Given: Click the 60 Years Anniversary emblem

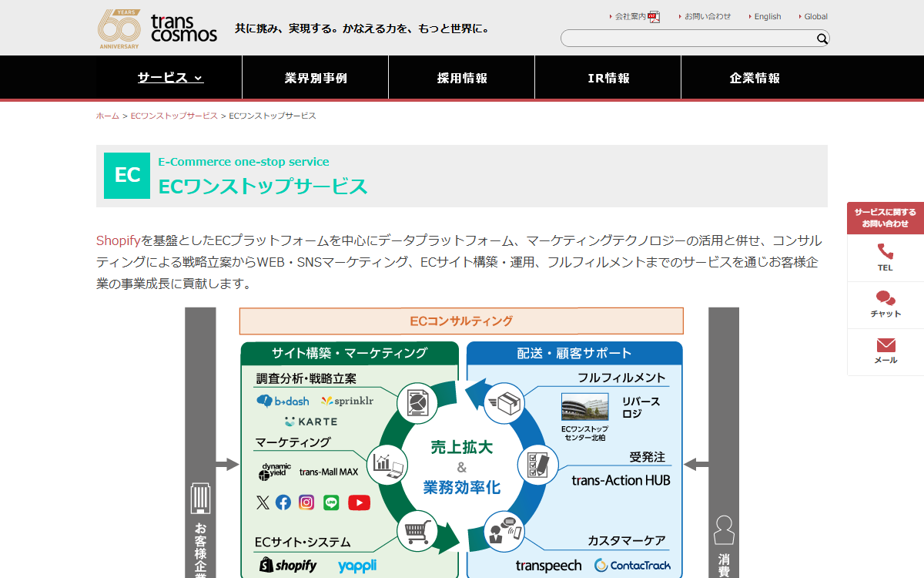Looking at the screenshot, I should pos(119,29).
